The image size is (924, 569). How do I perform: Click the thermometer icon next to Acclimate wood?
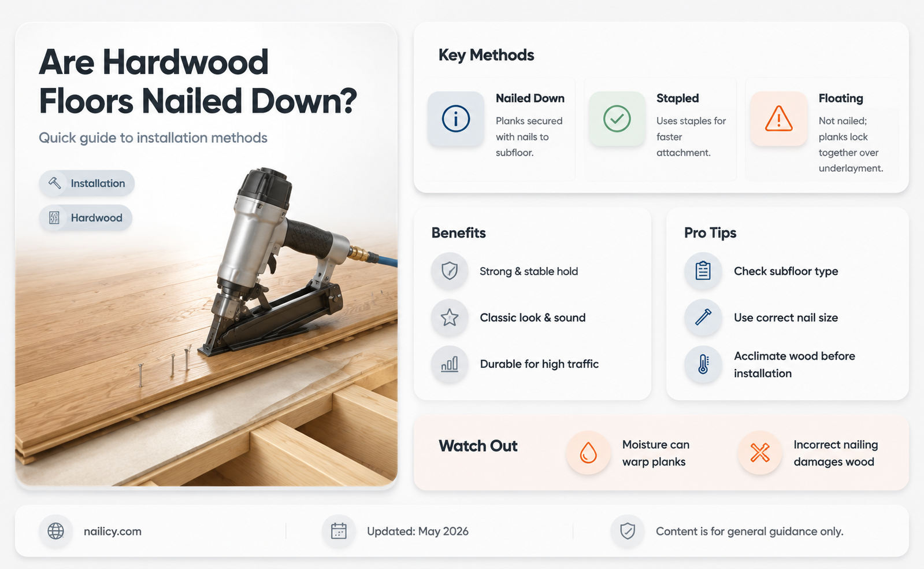pyautogui.click(x=703, y=364)
